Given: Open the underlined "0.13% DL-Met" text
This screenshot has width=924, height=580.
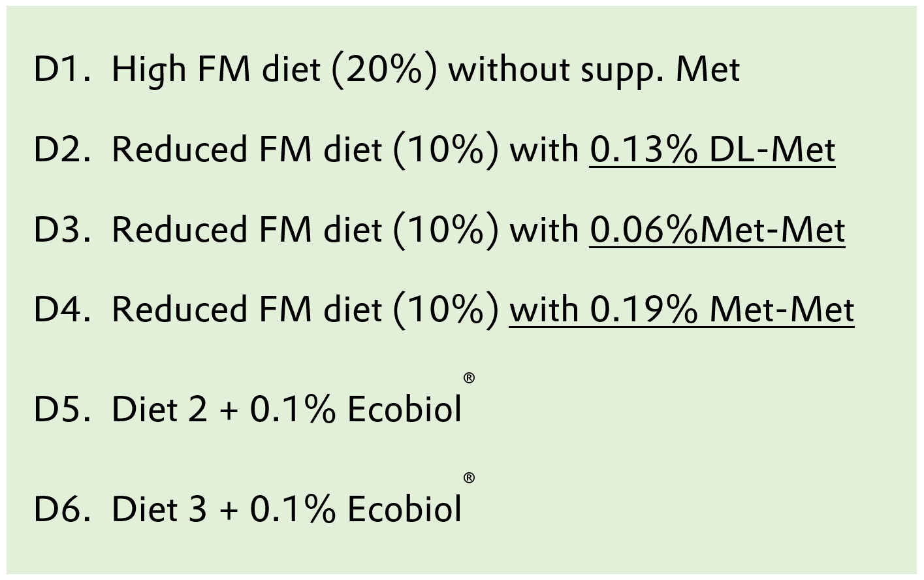Looking at the screenshot, I should [x=712, y=150].
